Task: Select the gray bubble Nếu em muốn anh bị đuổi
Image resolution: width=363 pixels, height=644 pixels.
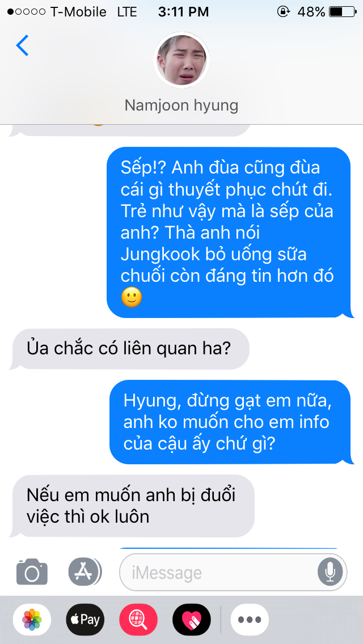Action: [x=132, y=506]
